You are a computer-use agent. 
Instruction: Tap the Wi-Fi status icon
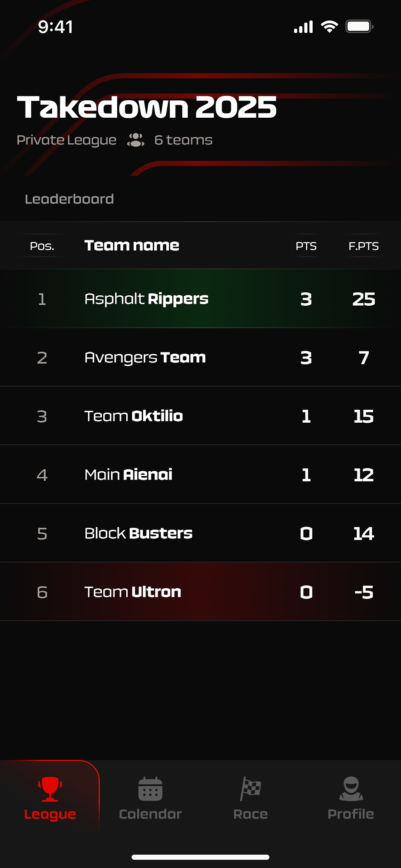coord(329,27)
